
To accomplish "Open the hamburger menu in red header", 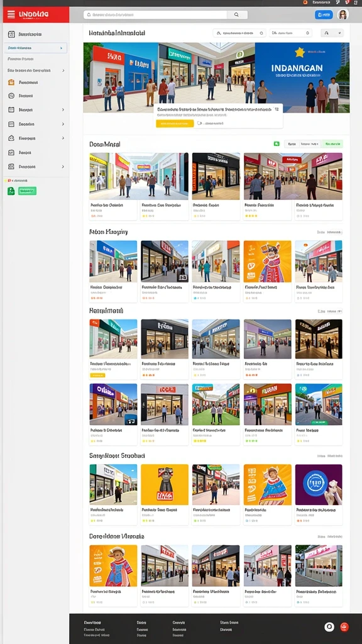I will tap(11, 15).
